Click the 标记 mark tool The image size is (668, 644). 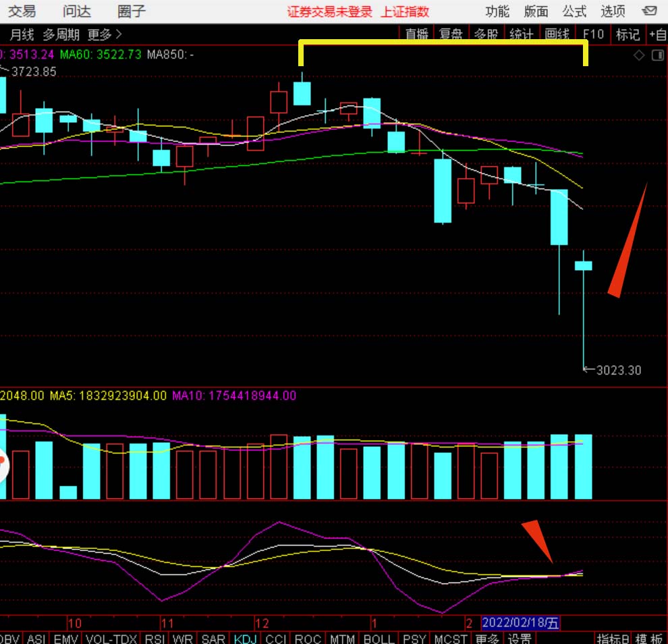coord(628,34)
